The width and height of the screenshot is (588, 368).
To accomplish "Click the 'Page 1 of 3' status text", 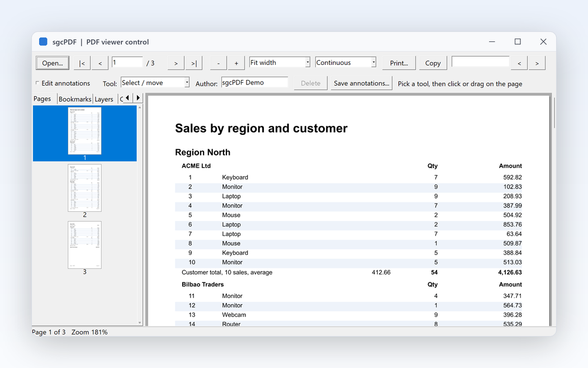I will [49, 332].
